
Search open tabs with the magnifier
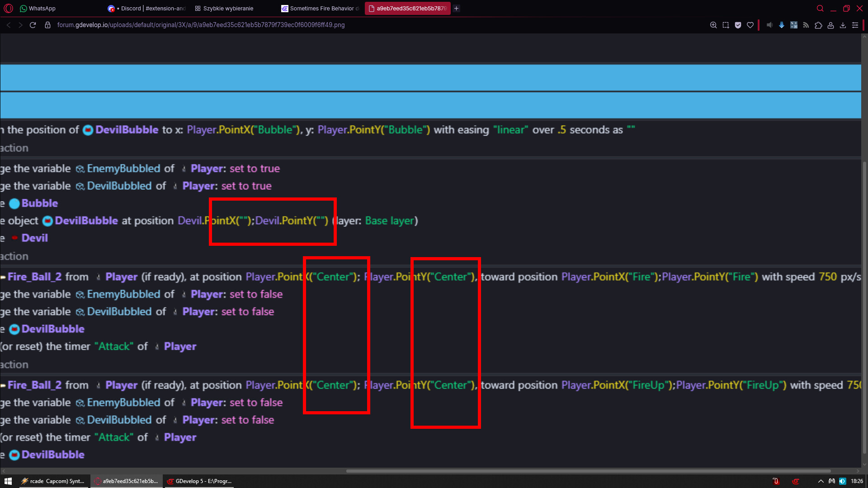tap(820, 8)
